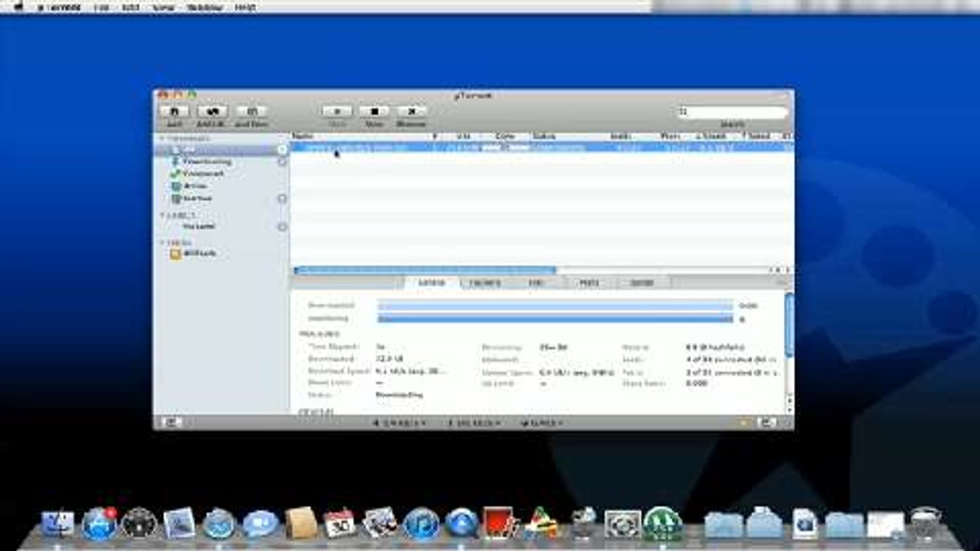Open the File menu

pyautogui.click(x=100, y=6)
